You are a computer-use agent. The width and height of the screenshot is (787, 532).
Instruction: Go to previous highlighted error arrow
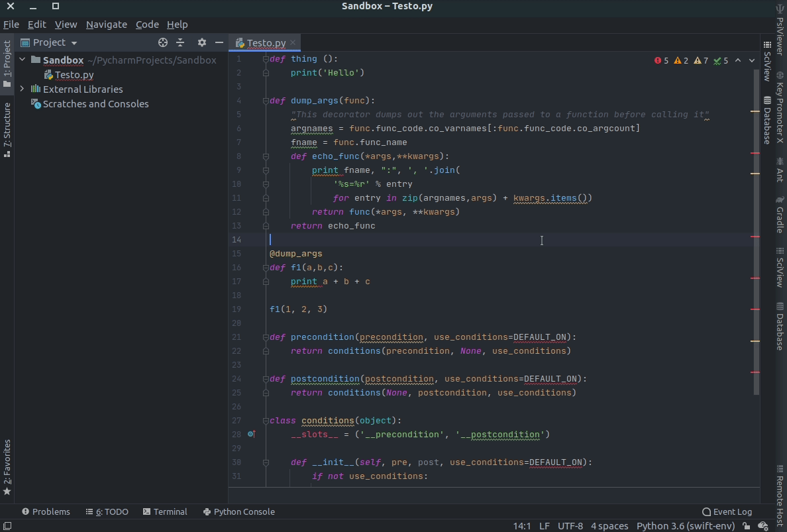tap(738, 60)
